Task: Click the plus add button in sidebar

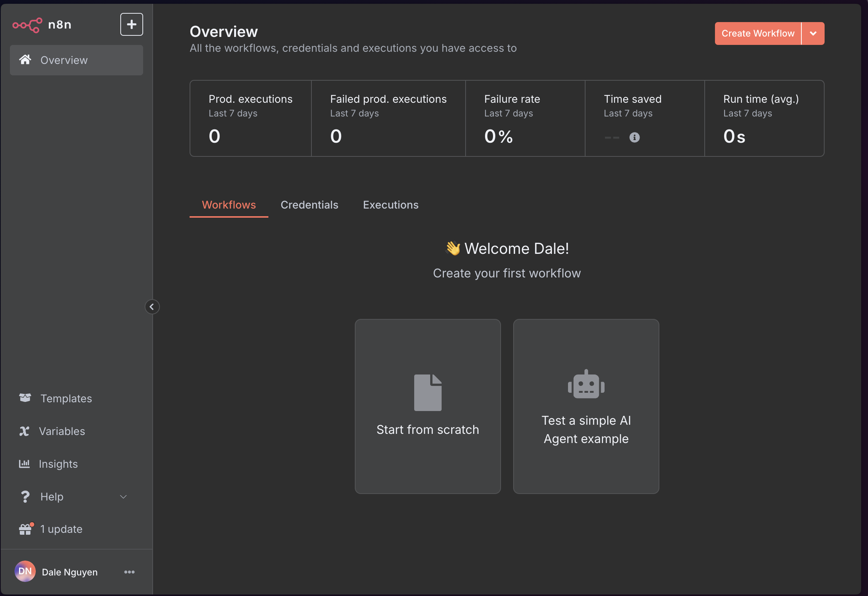Action: (131, 24)
